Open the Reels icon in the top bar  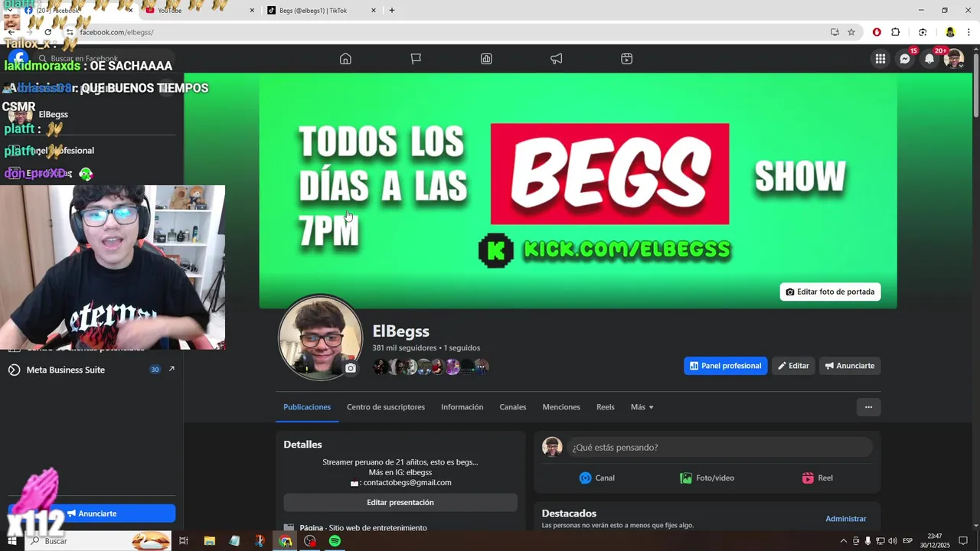(626, 59)
